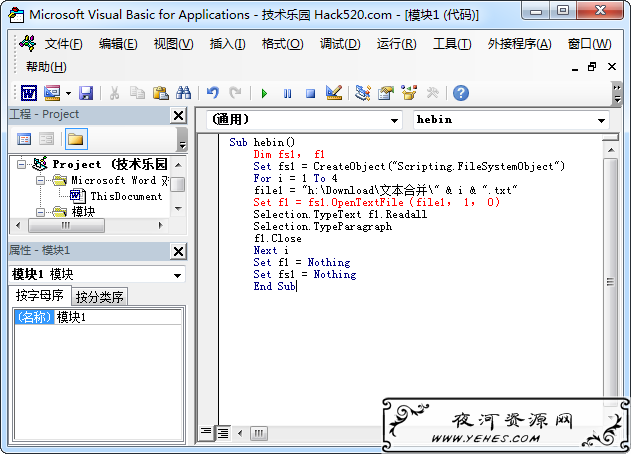Screen dimensions: 631x454
Task: Collapse the Project (技术乐园 tree node
Action: pos(22,164)
